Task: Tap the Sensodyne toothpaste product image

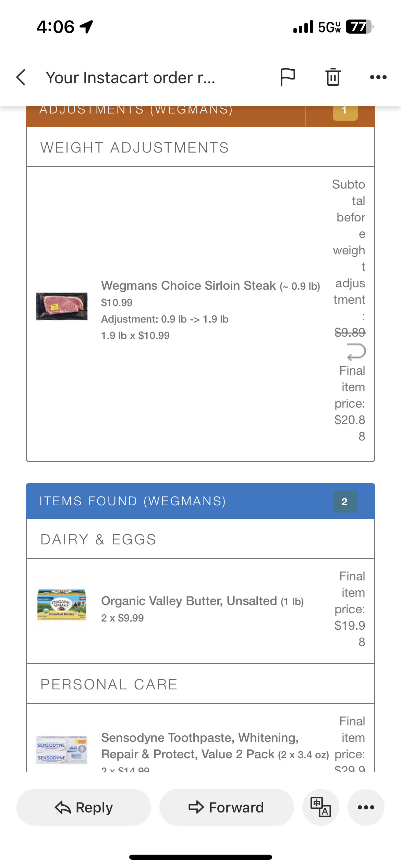Action: [62, 750]
